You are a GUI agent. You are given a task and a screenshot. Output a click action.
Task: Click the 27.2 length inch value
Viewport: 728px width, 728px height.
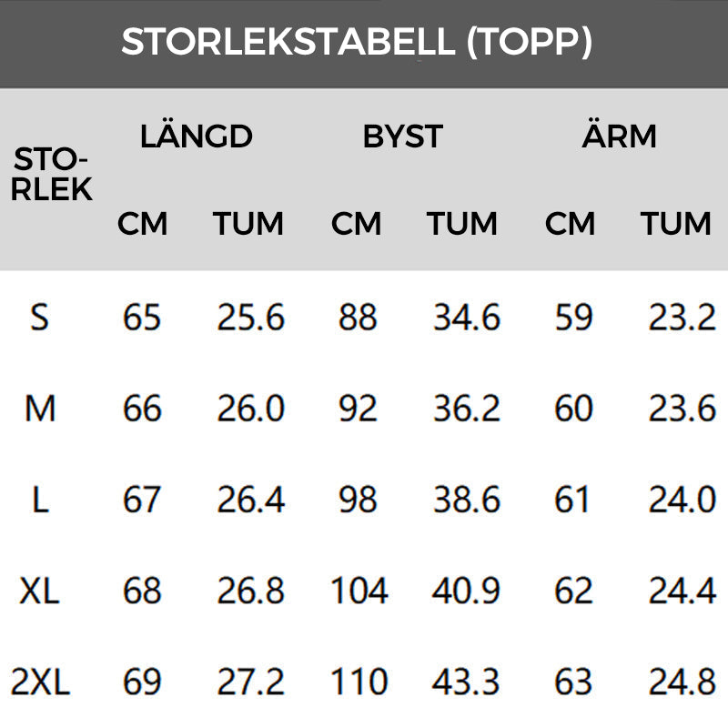click(250, 682)
